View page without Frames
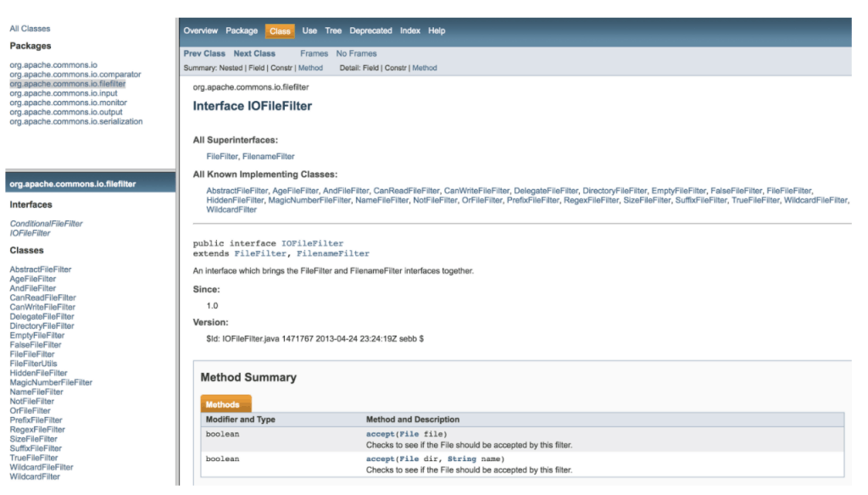 (x=356, y=53)
